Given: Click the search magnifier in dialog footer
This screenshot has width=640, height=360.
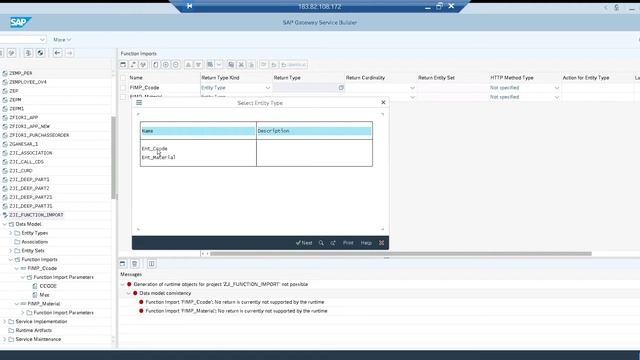Looking at the screenshot, I should (321, 243).
